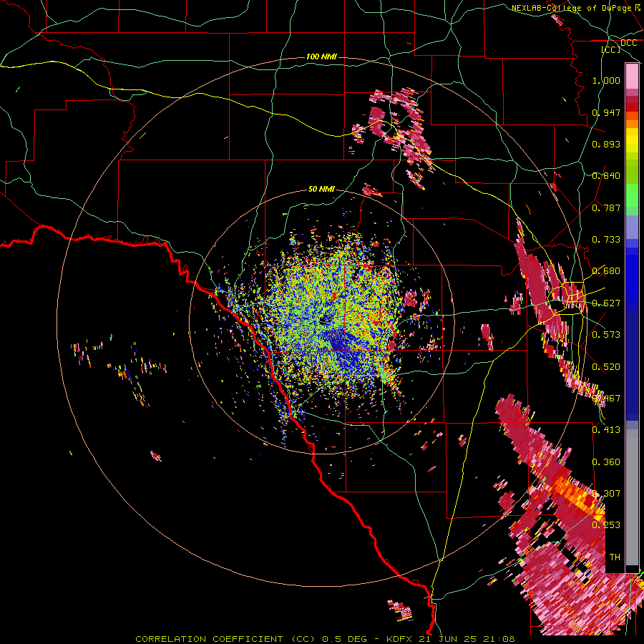This screenshot has height=644, width=644.
Task: Click the gray lower segment of the color bar
Action: (632, 497)
